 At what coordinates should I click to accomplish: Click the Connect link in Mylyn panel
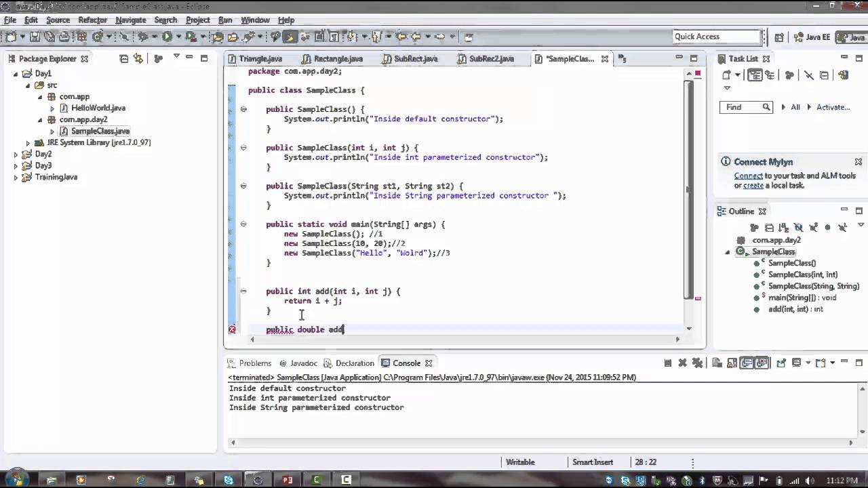748,176
